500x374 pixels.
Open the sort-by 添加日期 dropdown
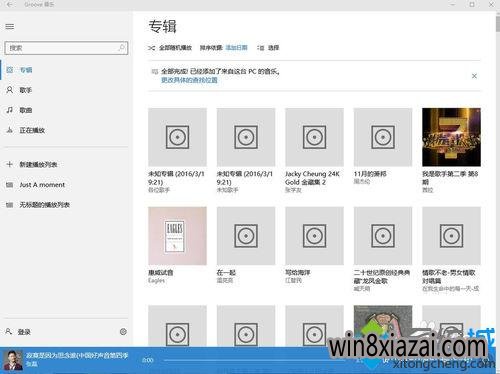pyautogui.click(x=236, y=48)
